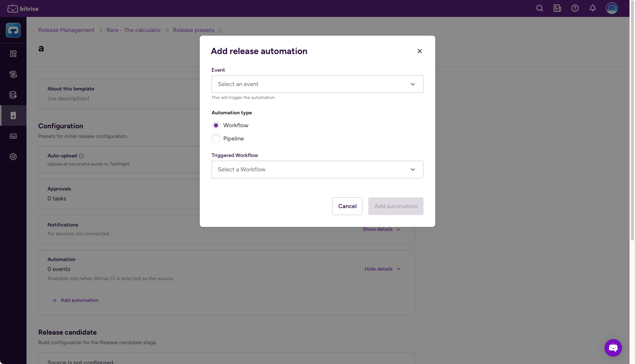Open workspace settings gear in sidebar

[13, 156]
